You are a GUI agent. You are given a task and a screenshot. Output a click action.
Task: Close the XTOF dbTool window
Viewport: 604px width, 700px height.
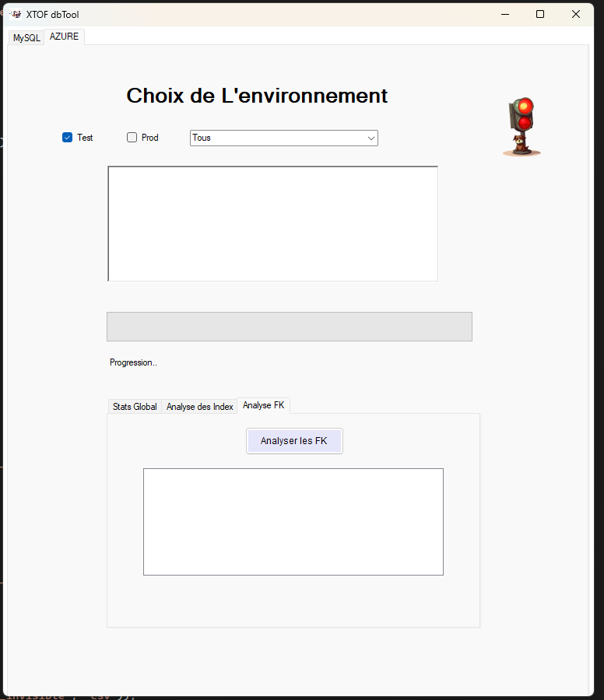(576, 14)
